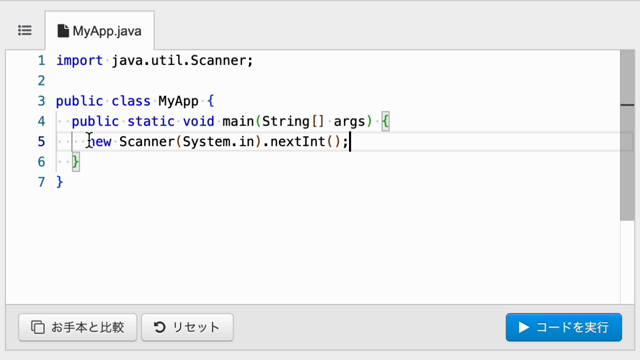Image resolution: width=640 pixels, height=360 pixels.
Task: Click line number 7 in gutter
Action: click(41, 182)
